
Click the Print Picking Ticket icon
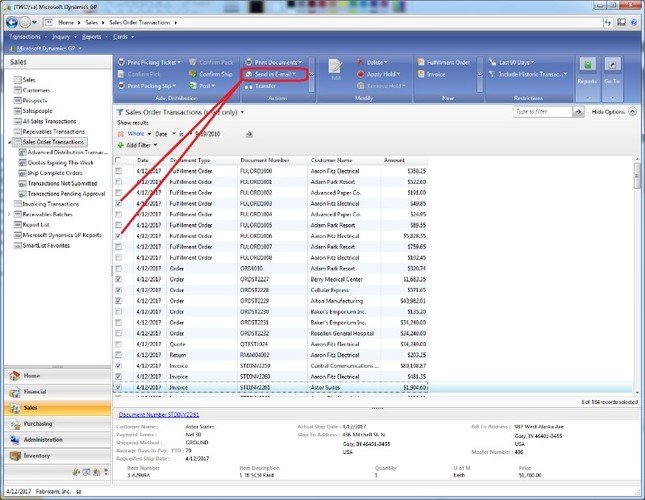pyautogui.click(x=121, y=62)
